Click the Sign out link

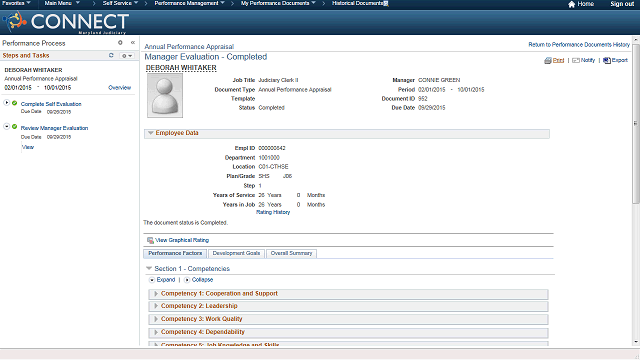tap(622, 4)
